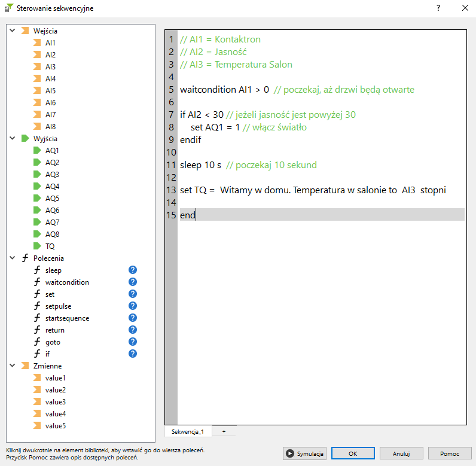
Task: Collapse the Wyjścia tree section
Action: coord(12,138)
